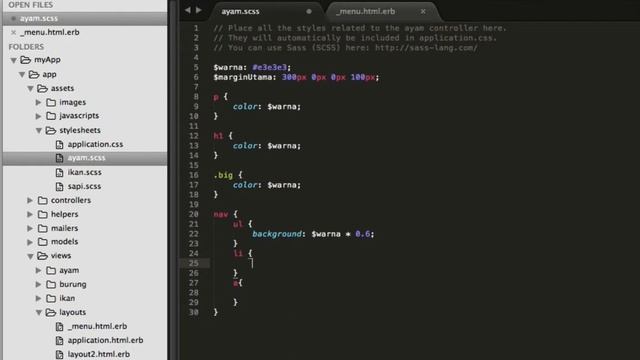Image resolution: width=640 pixels, height=360 pixels.
Task: Click the $marginUtama variable on line 6
Action: point(243,77)
